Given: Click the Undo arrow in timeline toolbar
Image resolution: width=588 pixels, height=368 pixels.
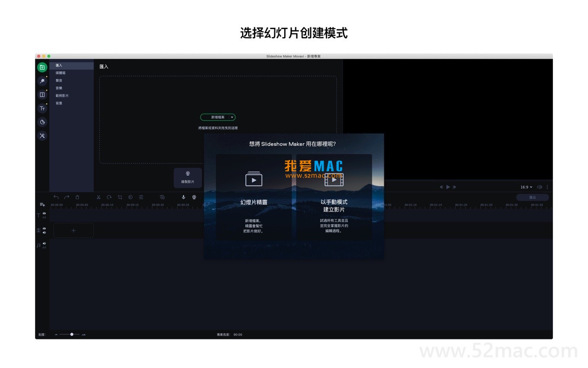Looking at the screenshot, I should pos(56,197).
